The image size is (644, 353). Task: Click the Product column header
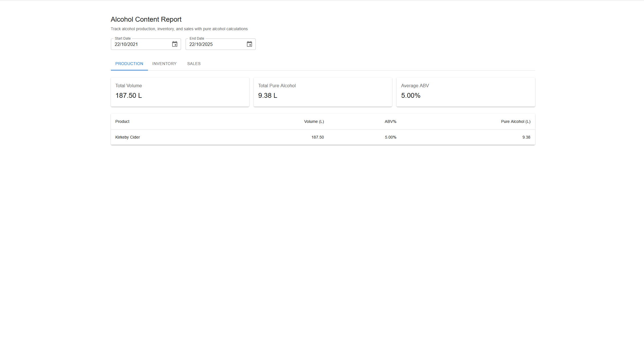pos(122,121)
